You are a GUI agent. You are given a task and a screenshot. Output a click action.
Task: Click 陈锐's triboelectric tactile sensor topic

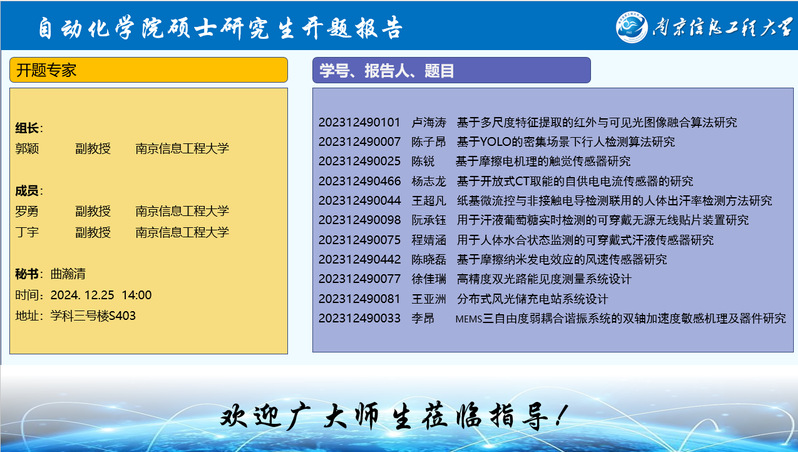(x=543, y=161)
